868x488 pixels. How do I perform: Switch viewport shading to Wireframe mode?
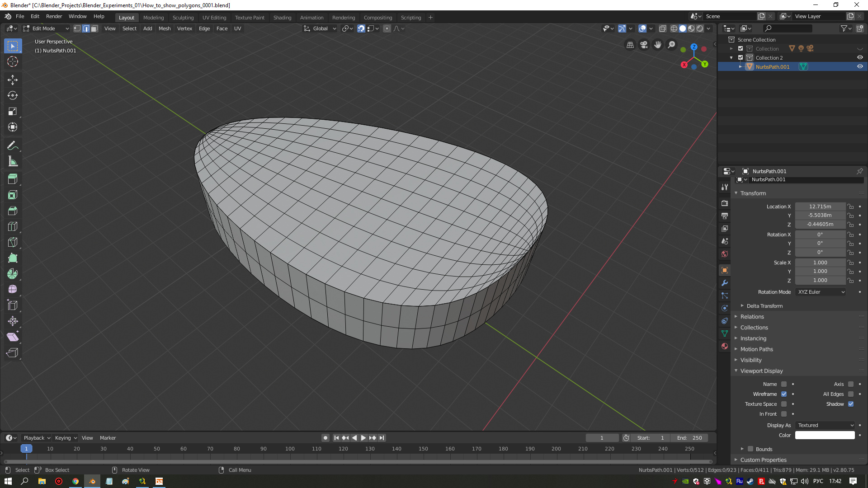point(674,28)
